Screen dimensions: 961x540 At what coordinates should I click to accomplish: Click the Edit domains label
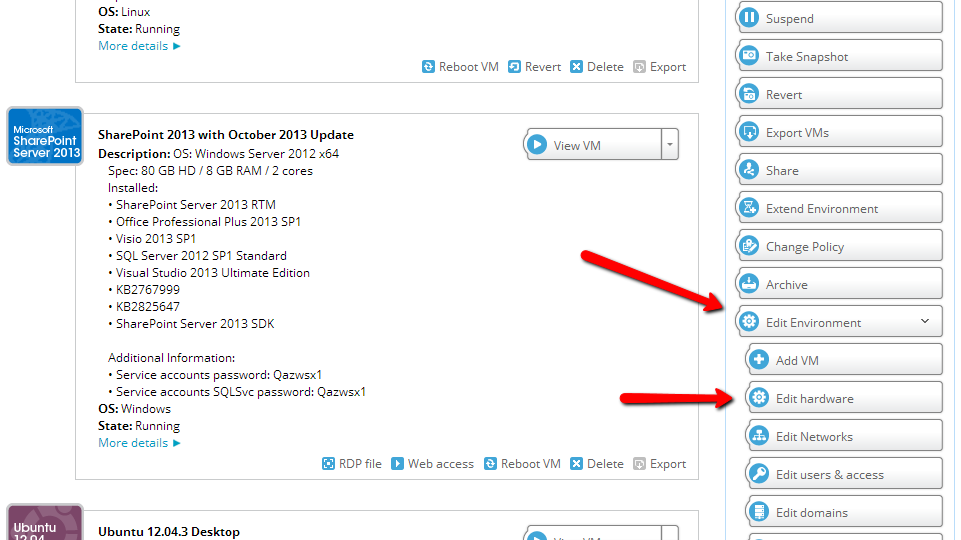click(811, 513)
